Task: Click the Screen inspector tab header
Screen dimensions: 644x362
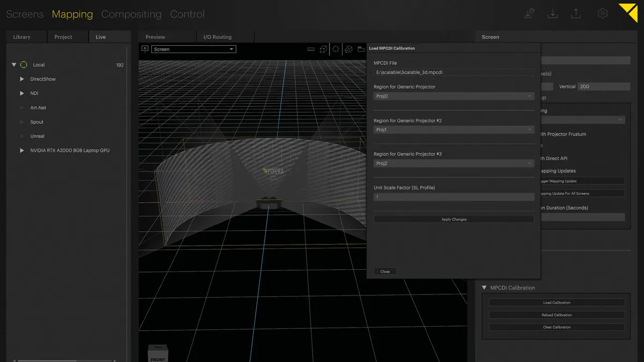Action: point(491,37)
